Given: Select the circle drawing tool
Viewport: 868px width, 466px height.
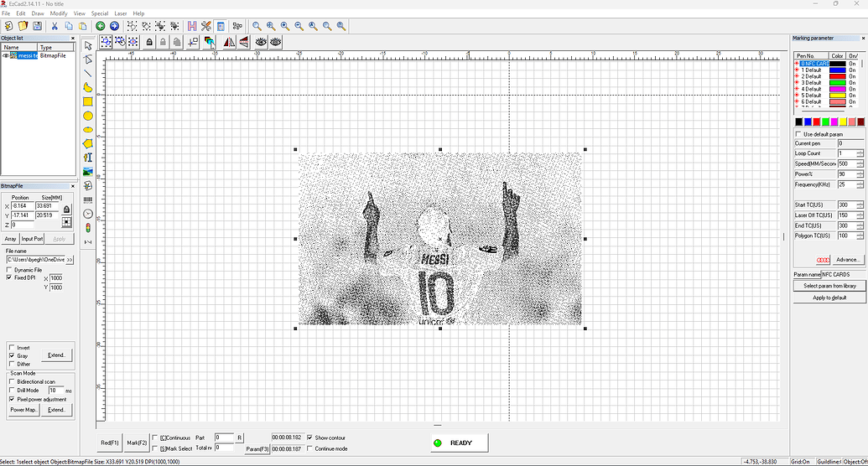Looking at the screenshot, I should (88, 116).
